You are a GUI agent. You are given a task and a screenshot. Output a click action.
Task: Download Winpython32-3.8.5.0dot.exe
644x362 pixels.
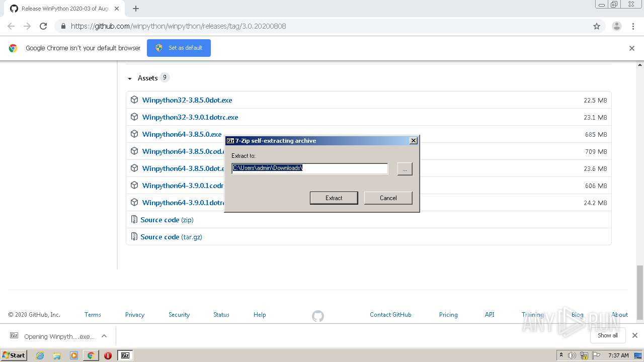[x=187, y=100]
